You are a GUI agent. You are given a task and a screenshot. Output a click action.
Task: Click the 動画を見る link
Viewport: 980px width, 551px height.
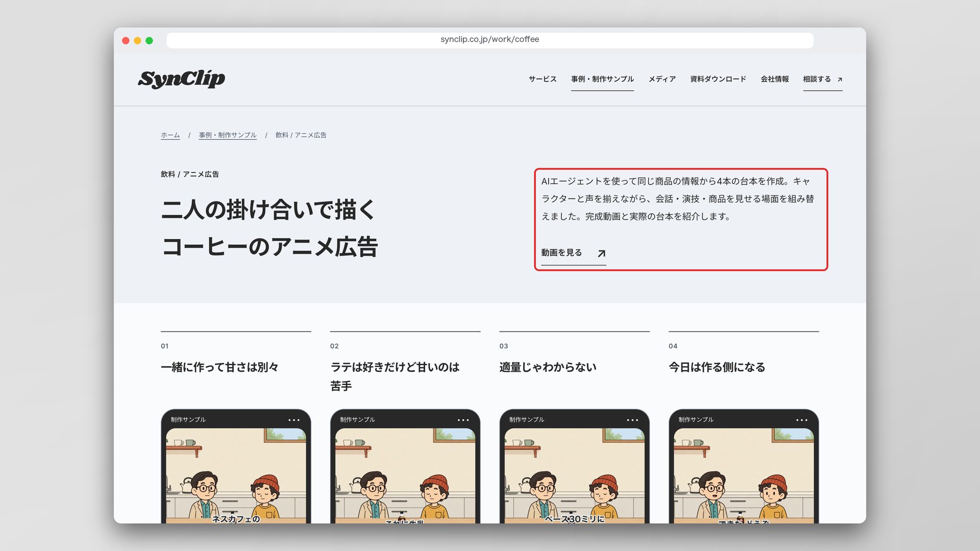pos(573,253)
